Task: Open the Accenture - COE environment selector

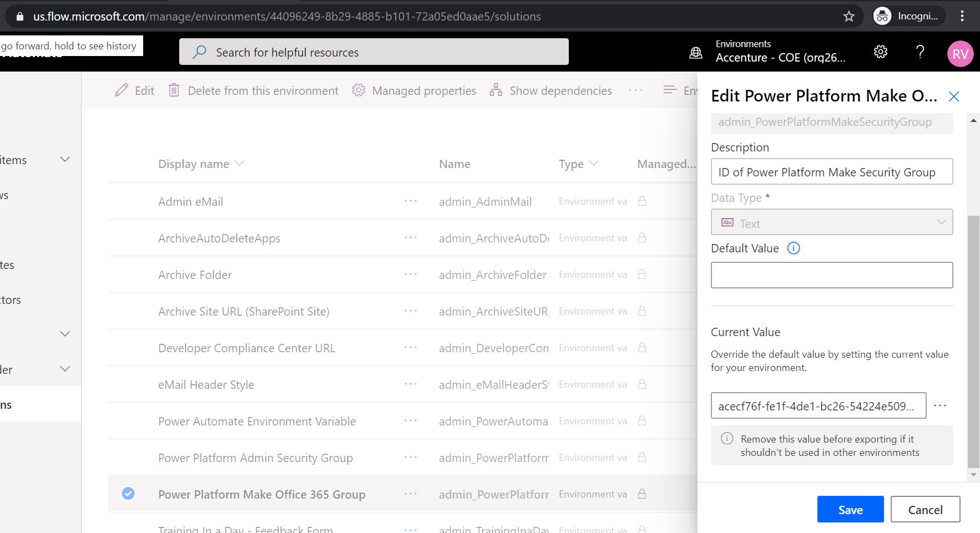Action: (x=780, y=57)
